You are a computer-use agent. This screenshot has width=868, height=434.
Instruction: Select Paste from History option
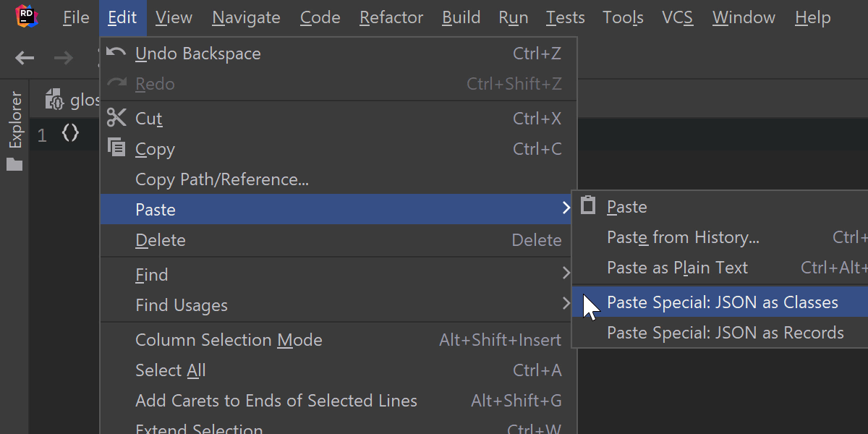click(683, 237)
